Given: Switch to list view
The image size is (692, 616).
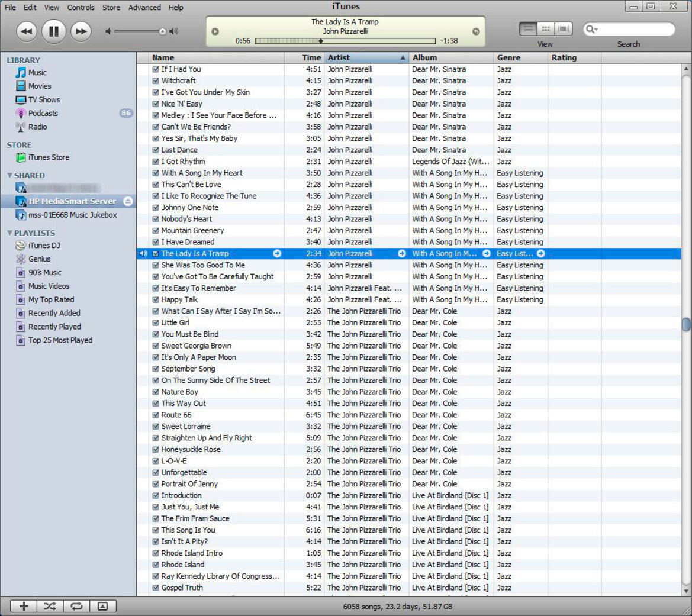Looking at the screenshot, I should (x=528, y=29).
